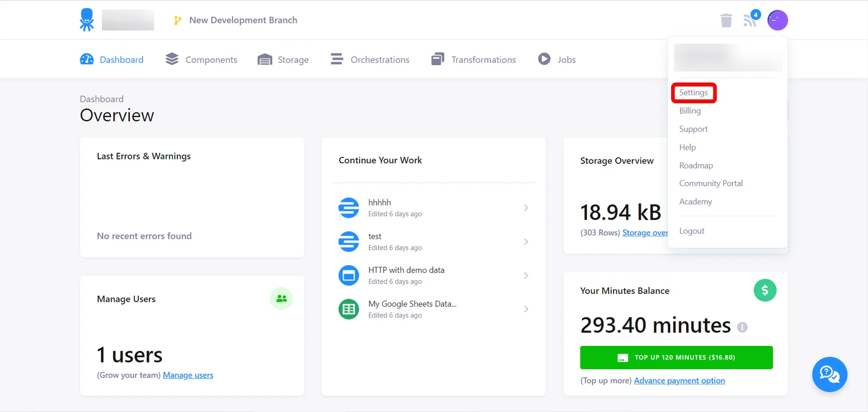The width and height of the screenshot is (868, 412).
Task: Open Academy from the user menu
Action: pos(695,202)
